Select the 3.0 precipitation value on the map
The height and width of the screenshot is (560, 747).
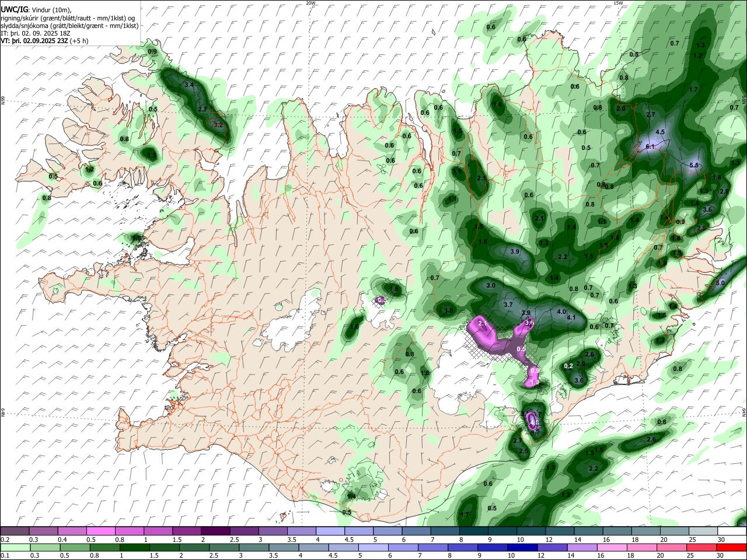pos(491,286)
